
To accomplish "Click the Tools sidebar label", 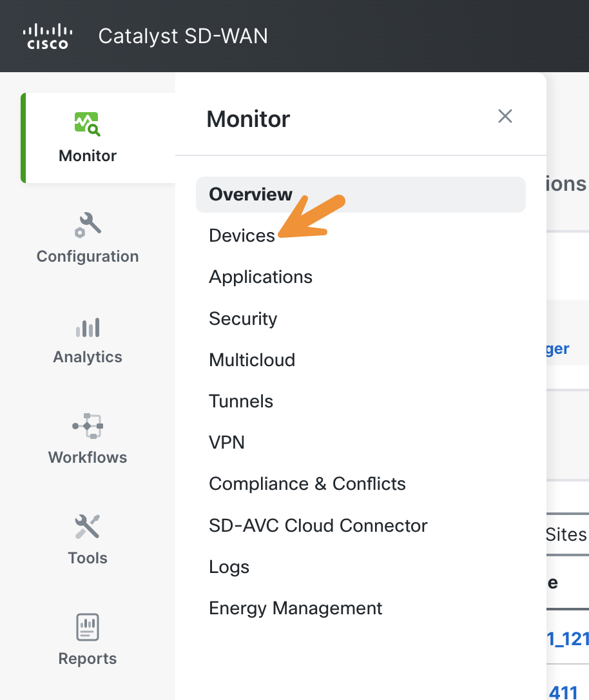I will click(88, 558).
